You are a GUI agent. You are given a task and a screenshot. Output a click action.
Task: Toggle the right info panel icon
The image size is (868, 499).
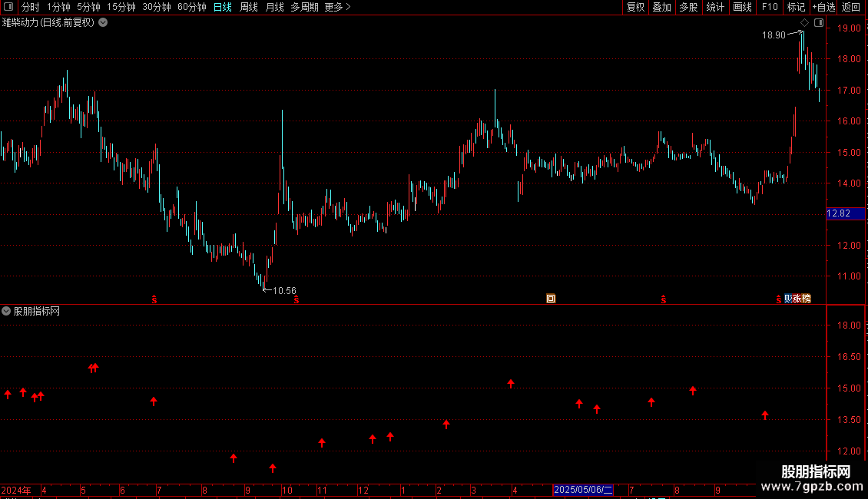819,23
